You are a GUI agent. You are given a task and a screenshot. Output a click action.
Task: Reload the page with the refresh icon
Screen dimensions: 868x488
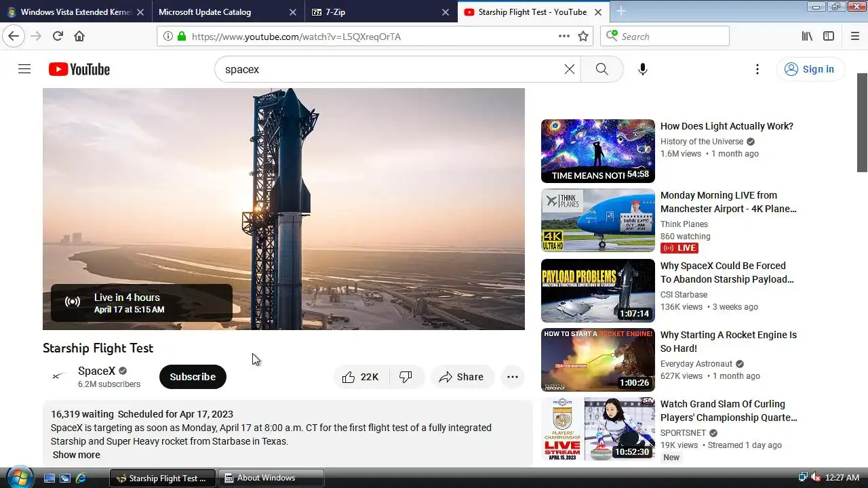click(58, 36)
